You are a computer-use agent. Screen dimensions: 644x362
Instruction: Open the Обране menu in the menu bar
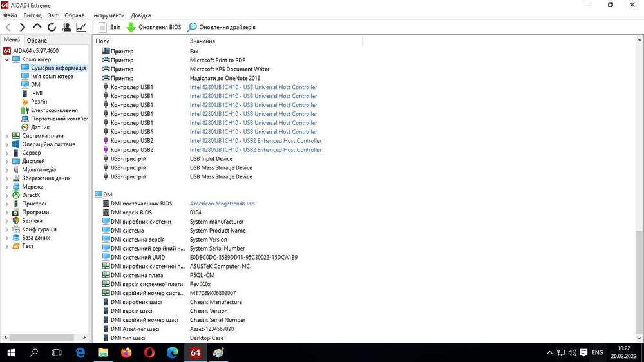tap(74, 15)
